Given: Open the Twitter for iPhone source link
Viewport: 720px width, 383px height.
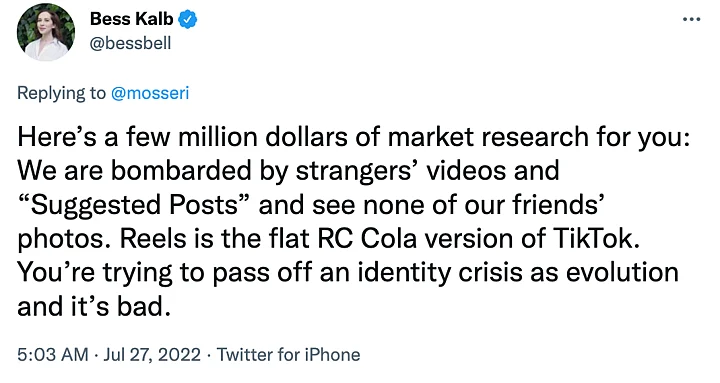Looking at the screenshot, I should point(288,355).
